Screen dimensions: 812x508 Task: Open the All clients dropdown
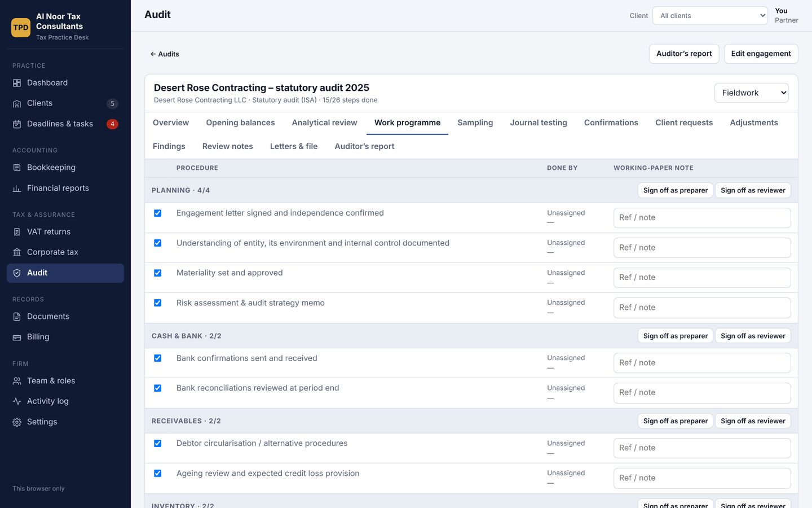710,16
